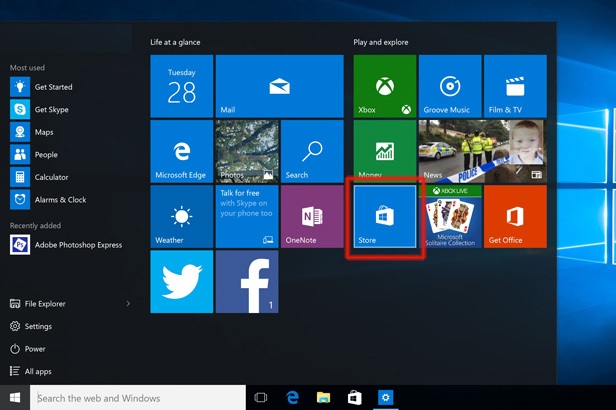Click the Life at a glance group title
Viewport: 616px width, 410px height.
pyautogui.click(x=175, y=42)
